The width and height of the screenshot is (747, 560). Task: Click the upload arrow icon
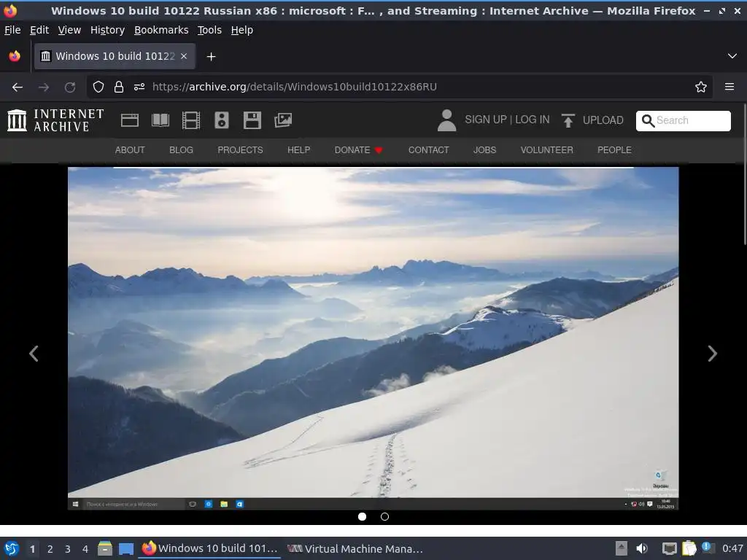[568, 120]
